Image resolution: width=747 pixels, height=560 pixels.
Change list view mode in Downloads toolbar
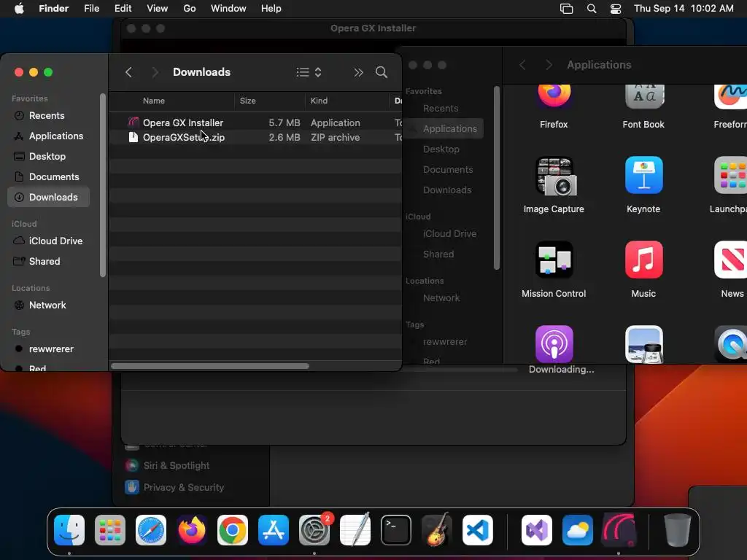click(309, 72)
